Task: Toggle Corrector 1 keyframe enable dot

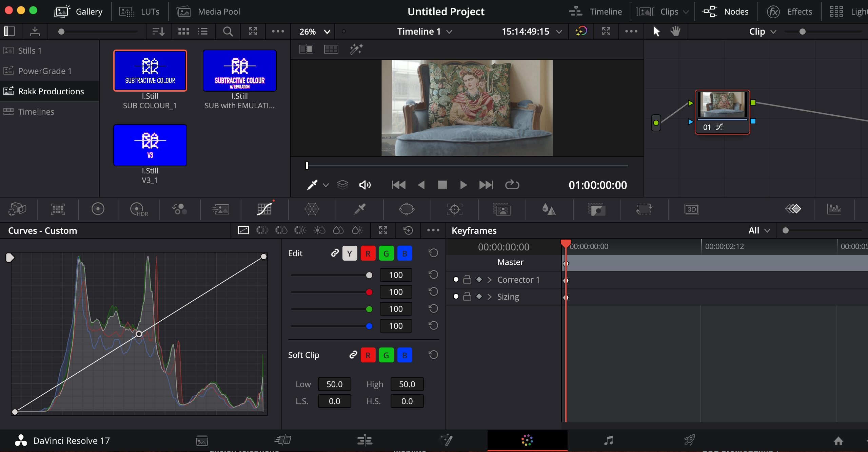Action: coord(456,280)
